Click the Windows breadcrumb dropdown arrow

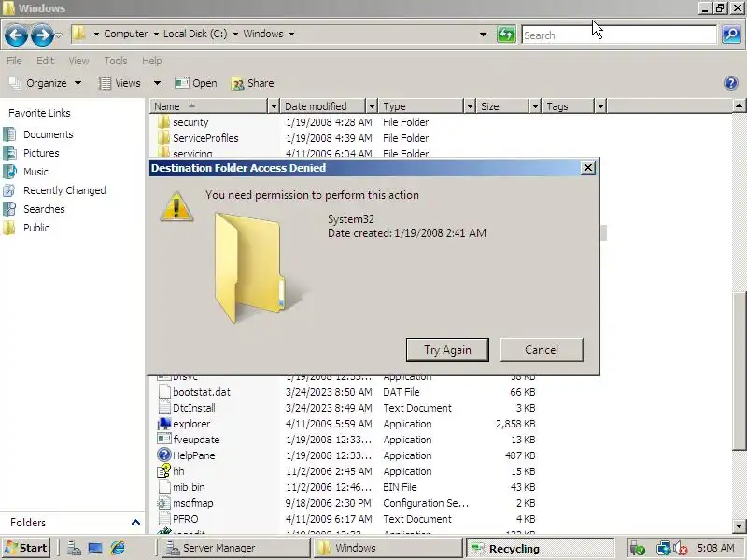(291, 34)
